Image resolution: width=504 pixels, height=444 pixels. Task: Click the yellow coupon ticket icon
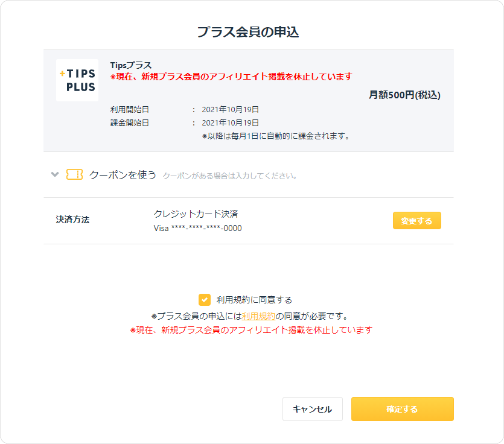click(x=75, y=174)
